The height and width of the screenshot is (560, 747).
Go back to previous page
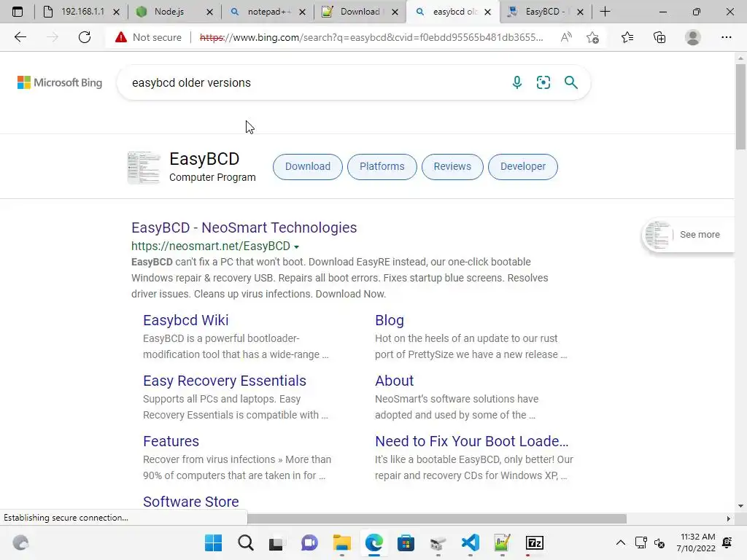[x=20, y=37]
